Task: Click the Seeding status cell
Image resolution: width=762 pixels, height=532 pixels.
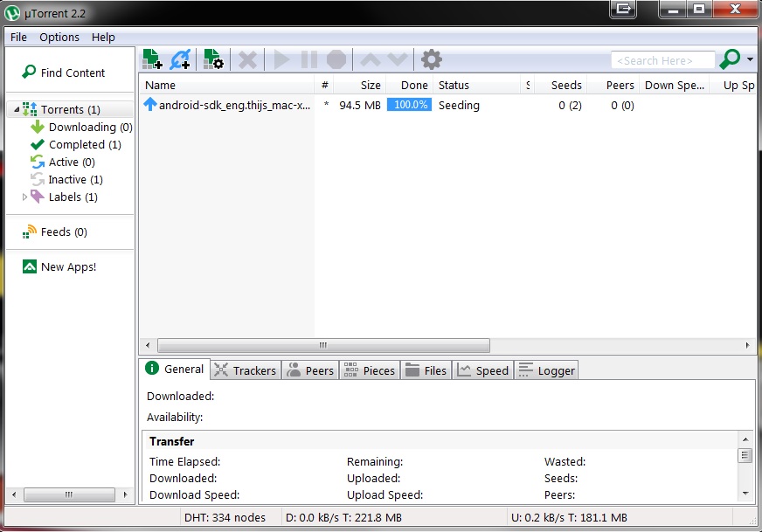Action: (459, 105)
